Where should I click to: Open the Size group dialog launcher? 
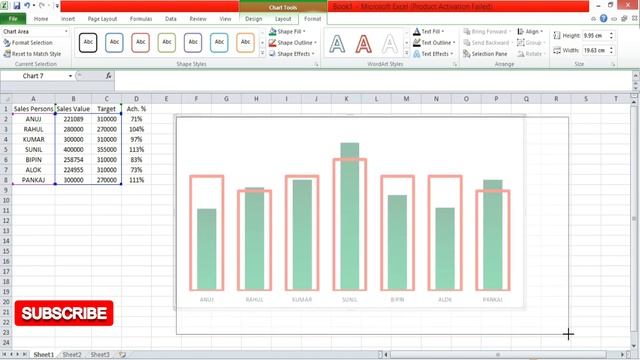point(613,64)
